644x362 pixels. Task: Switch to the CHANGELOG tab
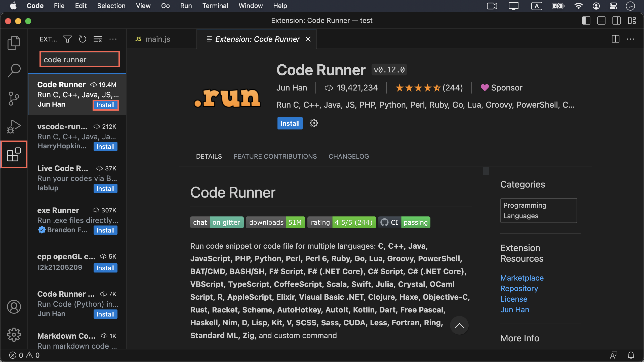[349, 156]
